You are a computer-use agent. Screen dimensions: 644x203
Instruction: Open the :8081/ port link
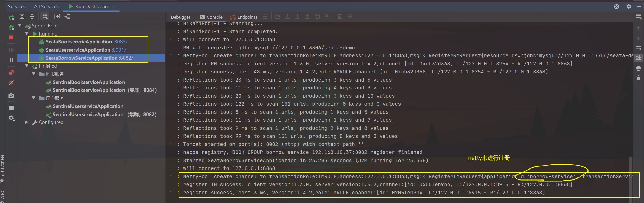pos(119,50)
